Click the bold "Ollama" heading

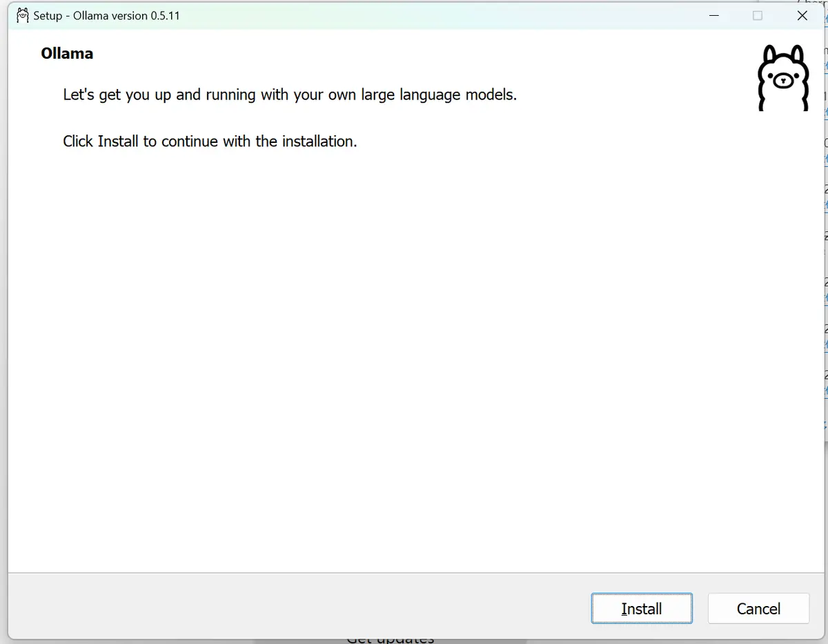tap(67, 53)
